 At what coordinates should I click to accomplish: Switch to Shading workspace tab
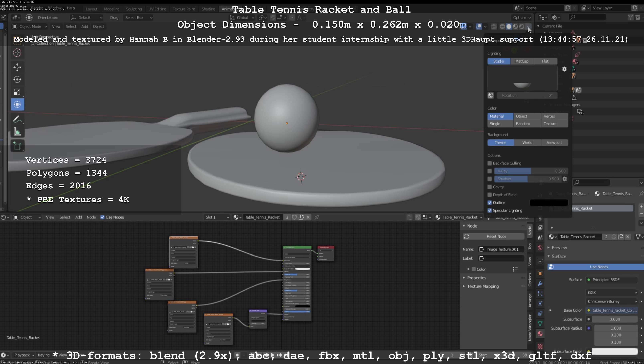tap(208, 9)
